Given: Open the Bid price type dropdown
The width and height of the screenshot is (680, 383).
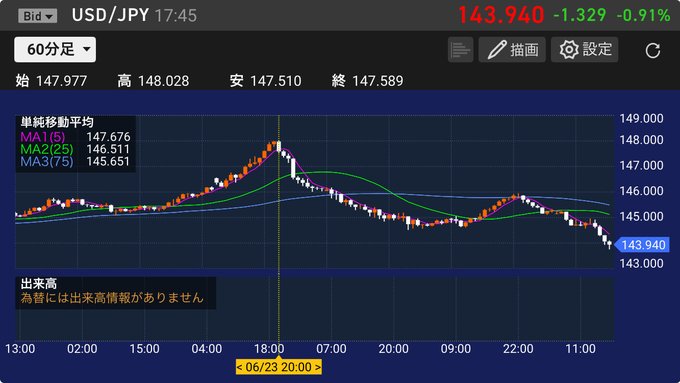Looking at the screenshot, I should pos(37,16).
